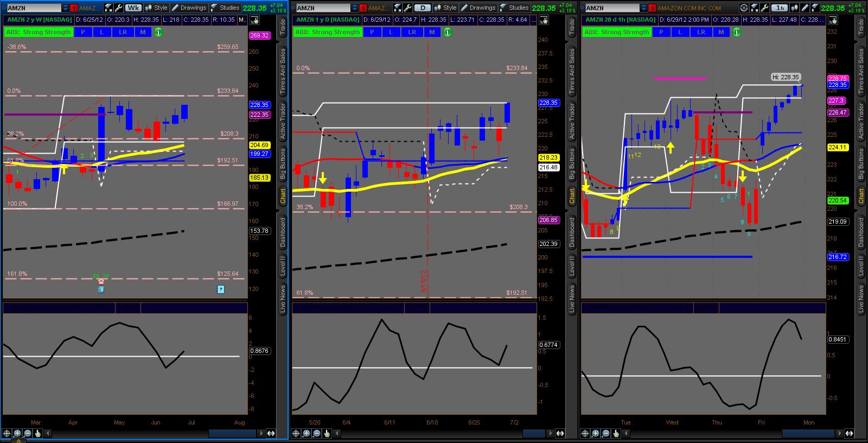The image size is (868, 443).
Task: Open Times And Sales tab of weekly chart
Action: 283,71
